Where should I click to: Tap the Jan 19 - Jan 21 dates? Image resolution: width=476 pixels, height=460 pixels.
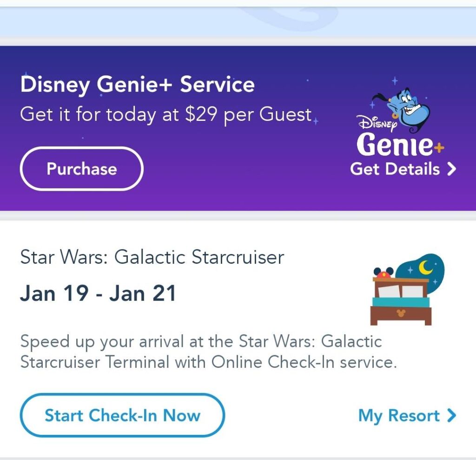coord(98,293)
